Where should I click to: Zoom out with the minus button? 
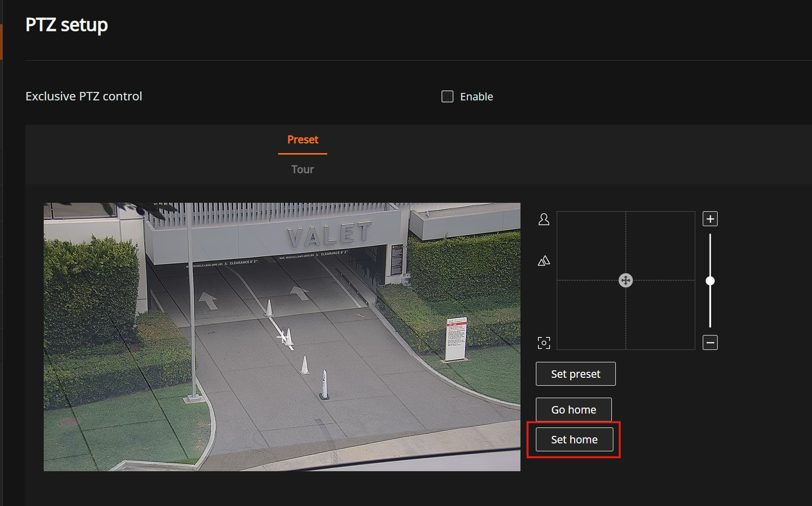(710, 342)
